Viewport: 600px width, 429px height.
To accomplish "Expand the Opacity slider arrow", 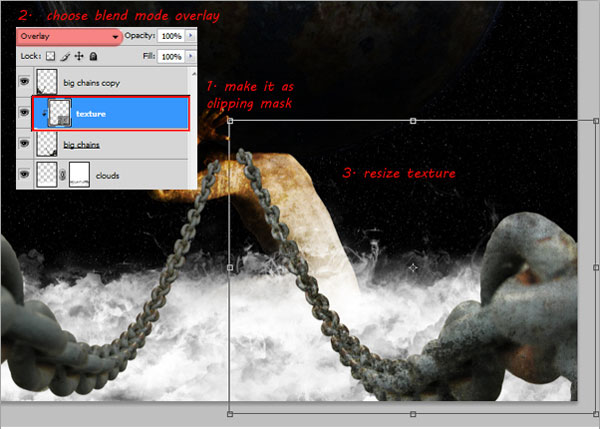I will click(191, 36).
